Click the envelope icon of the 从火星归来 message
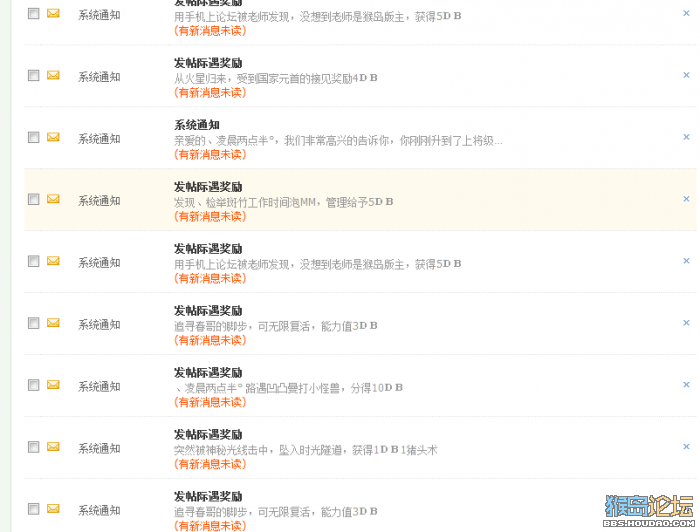Image resolution: width=700 pixels, height=532 pixels. click(x=53, y=75)
